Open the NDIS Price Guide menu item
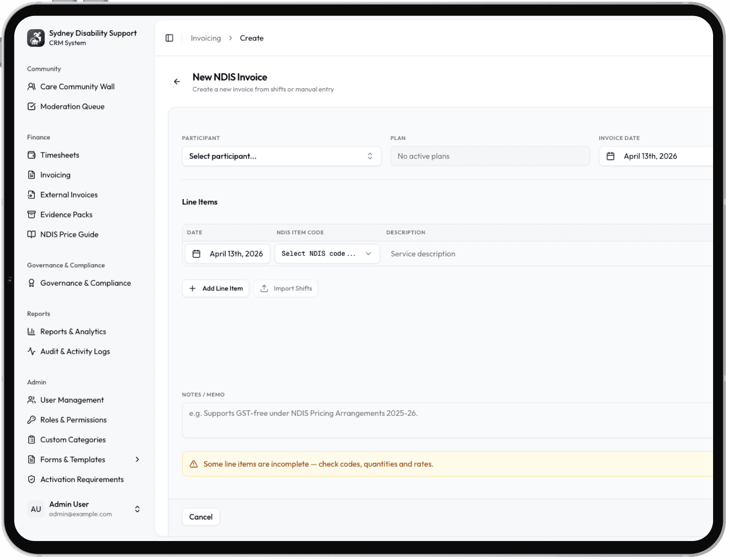Screen dimensions: 730x560 70,234
